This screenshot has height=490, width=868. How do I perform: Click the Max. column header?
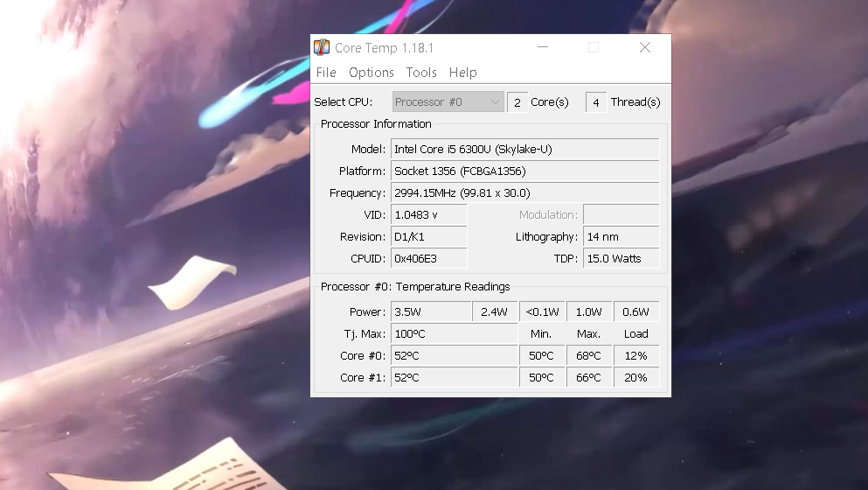coord(588,333)
